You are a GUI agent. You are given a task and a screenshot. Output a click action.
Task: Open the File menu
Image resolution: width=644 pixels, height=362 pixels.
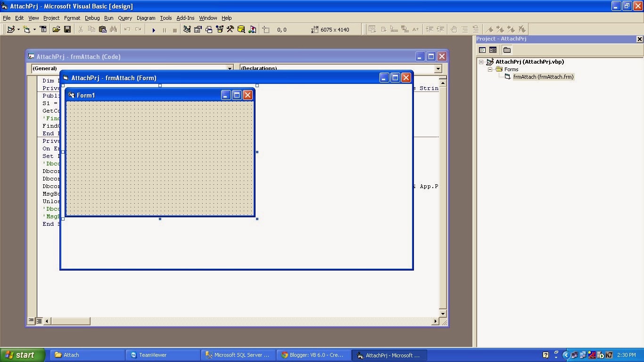7,18
